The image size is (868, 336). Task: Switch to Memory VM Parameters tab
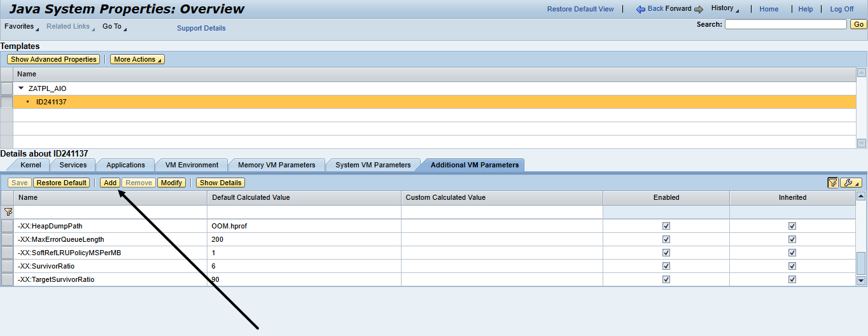276,165
